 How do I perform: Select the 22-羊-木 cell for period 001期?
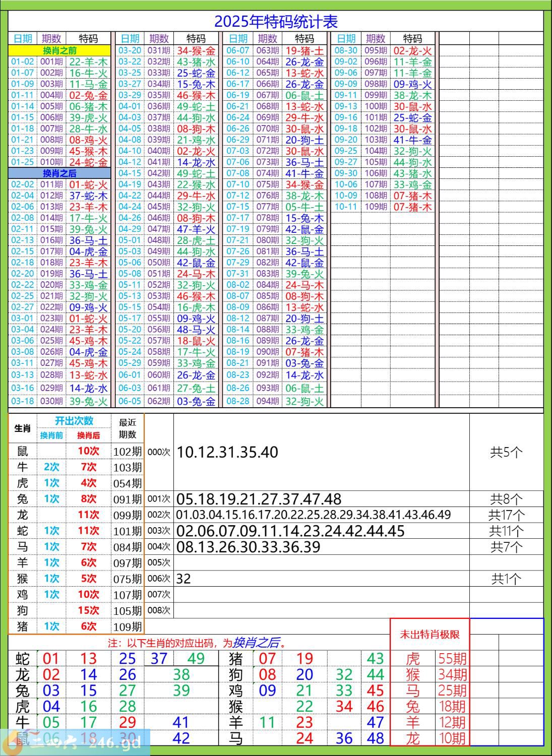89,62
